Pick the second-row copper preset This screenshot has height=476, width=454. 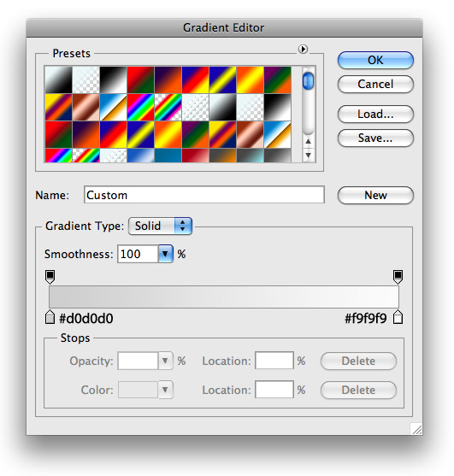click(86, 107)
